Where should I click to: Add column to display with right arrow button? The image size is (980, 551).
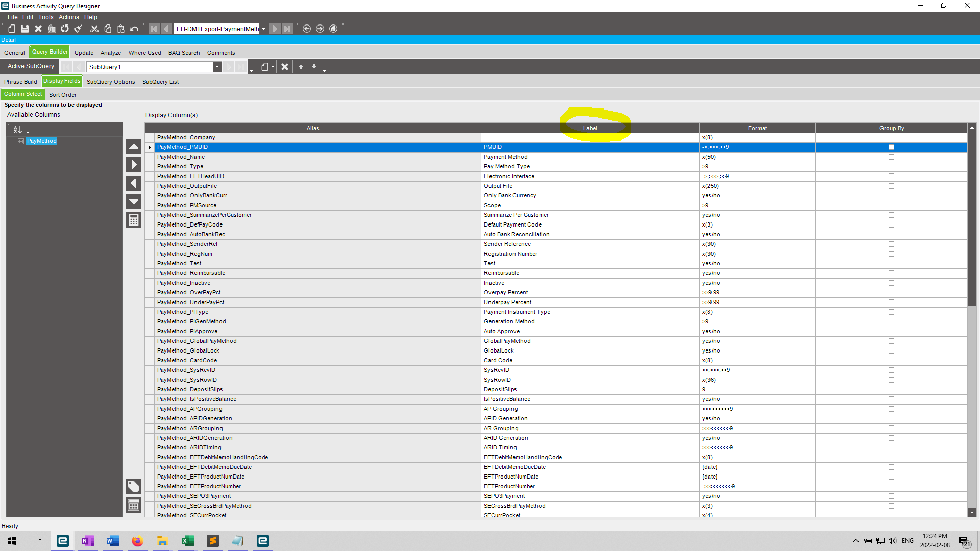(x=134, y=165)
